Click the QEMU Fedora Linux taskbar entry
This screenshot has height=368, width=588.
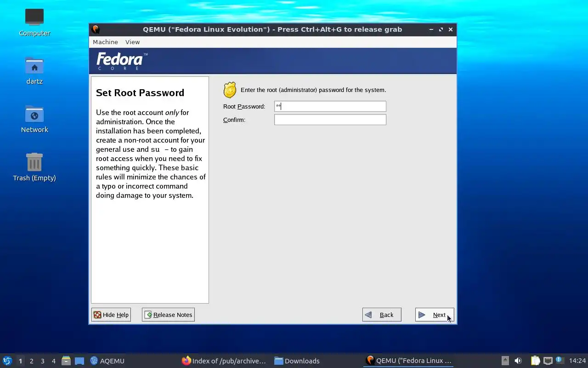(x=409, y=361)
